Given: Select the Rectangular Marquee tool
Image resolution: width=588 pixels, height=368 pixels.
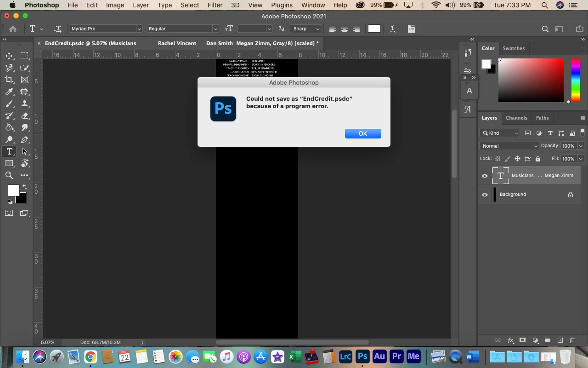Looking at the screenshot, I should pyautogui.click(x=25, y=56).
